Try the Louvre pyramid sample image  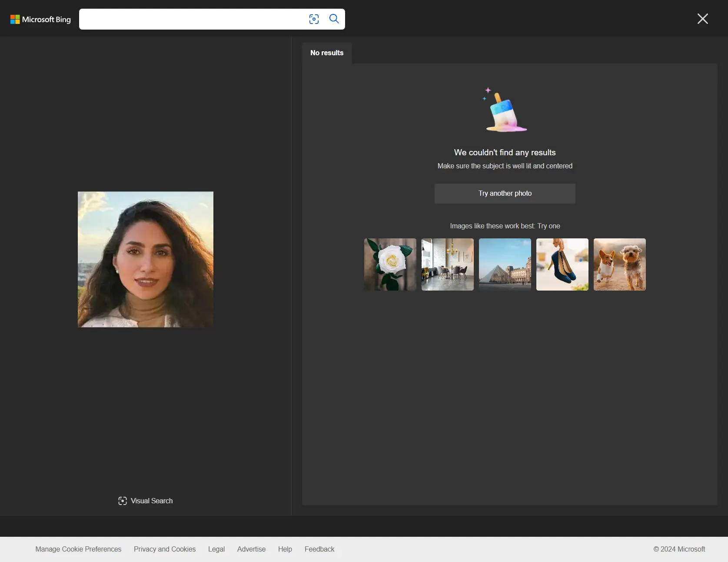tap(505, 264)
